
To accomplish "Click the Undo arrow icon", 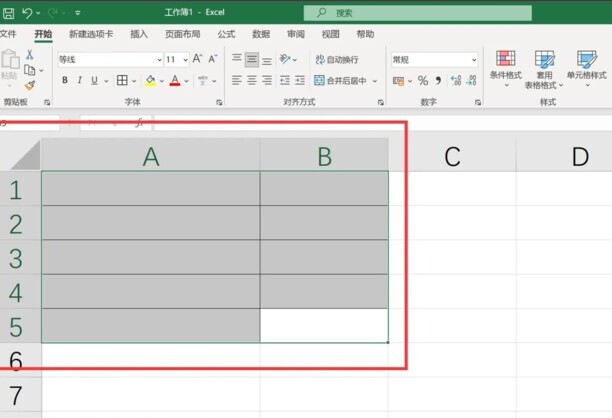I will [27, 13].
